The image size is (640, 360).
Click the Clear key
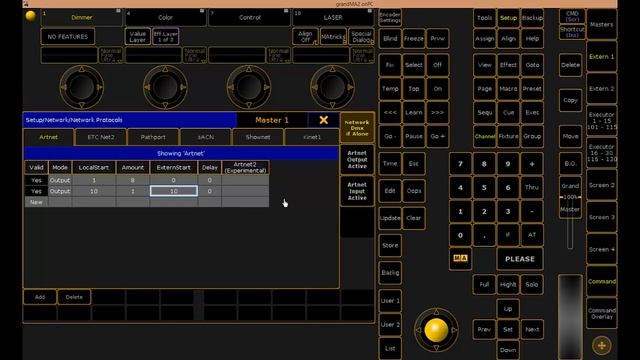point(413,218)
